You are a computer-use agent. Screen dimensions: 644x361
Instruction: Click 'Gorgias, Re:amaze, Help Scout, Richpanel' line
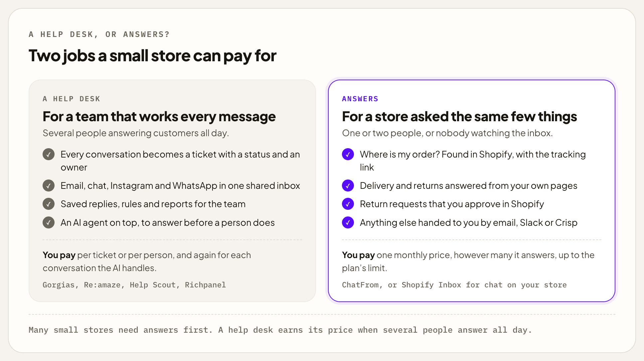click(x=134, y=285)
